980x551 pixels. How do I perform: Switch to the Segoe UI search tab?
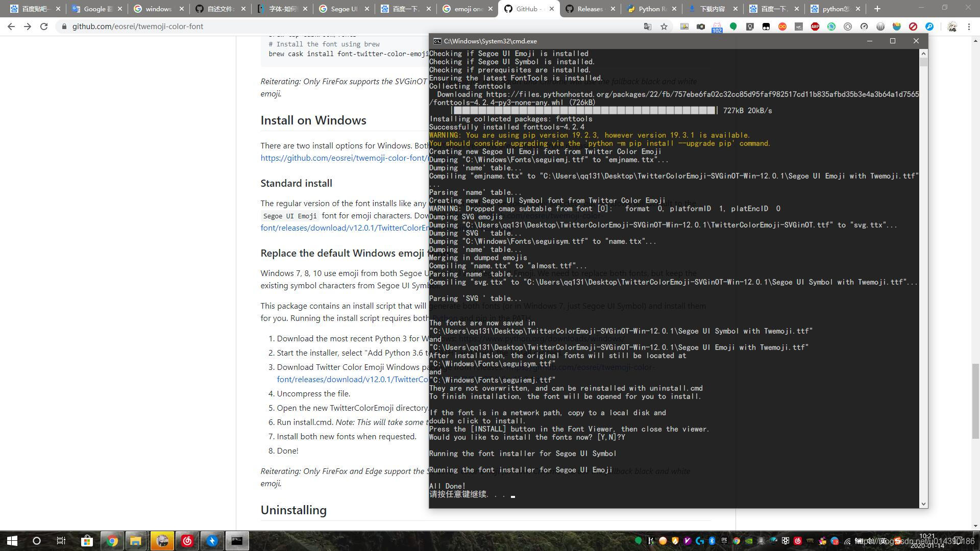344,9
